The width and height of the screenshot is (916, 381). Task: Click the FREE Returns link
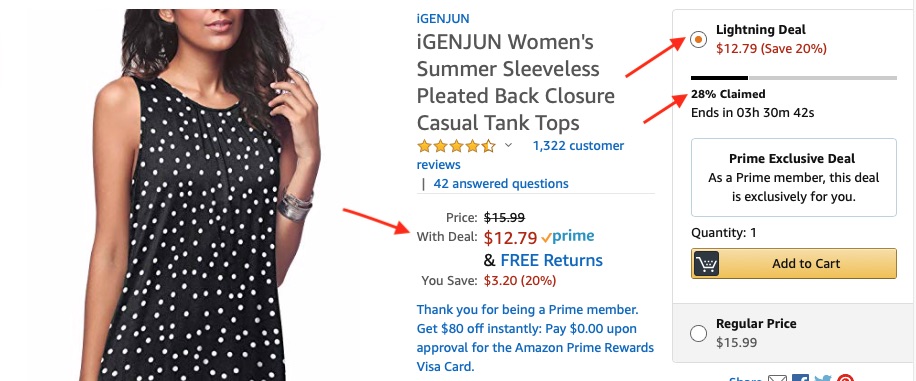(551, 260)
